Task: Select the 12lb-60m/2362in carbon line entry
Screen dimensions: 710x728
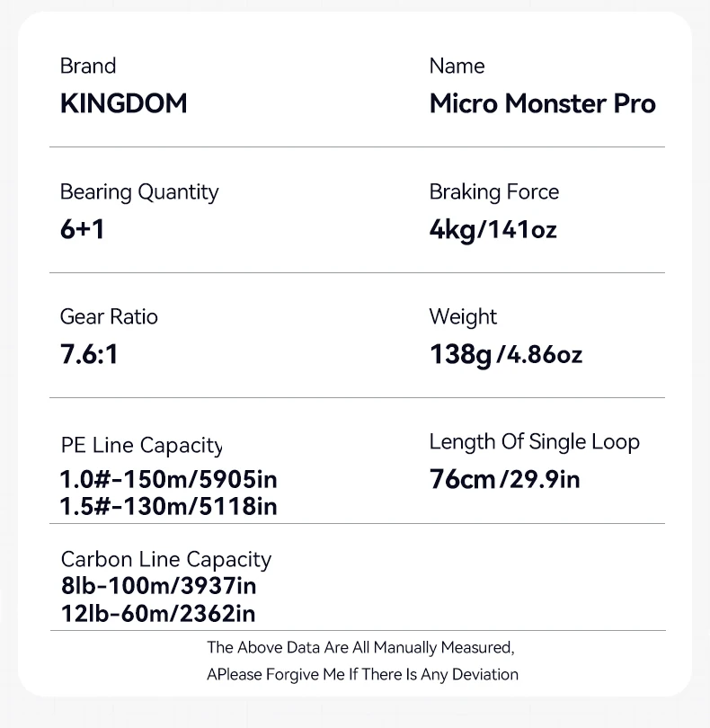Action: 157,614
